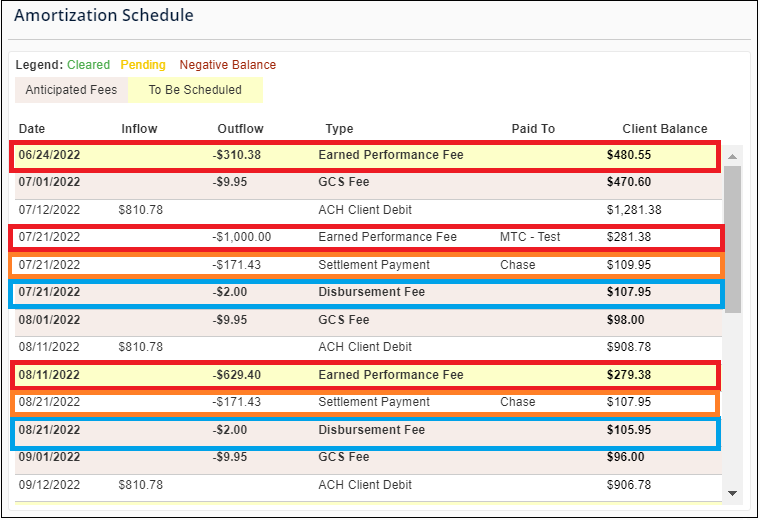
Task: Click the -$310.38 outflow amount
Action: [x=237, y=155]
